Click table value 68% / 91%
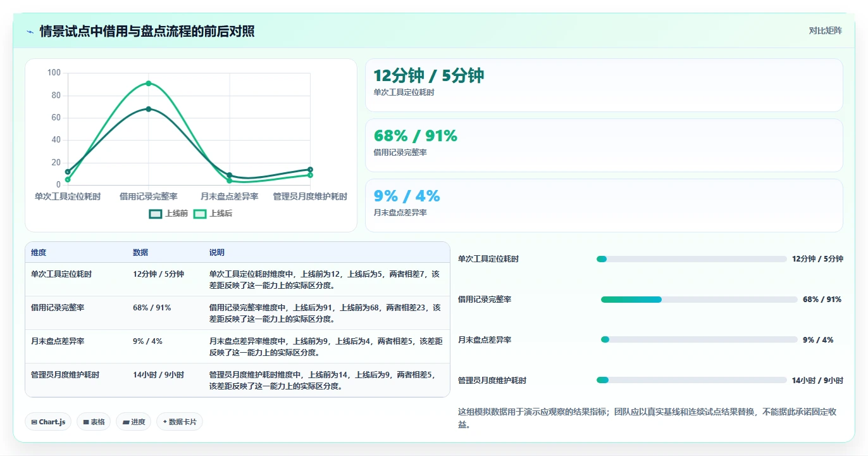 tap(152, 308)
